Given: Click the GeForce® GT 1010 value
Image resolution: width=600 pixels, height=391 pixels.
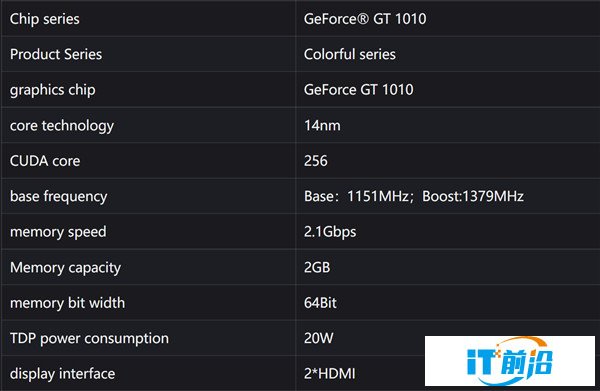Looking at the screenshot, I should tap(365, 19).
